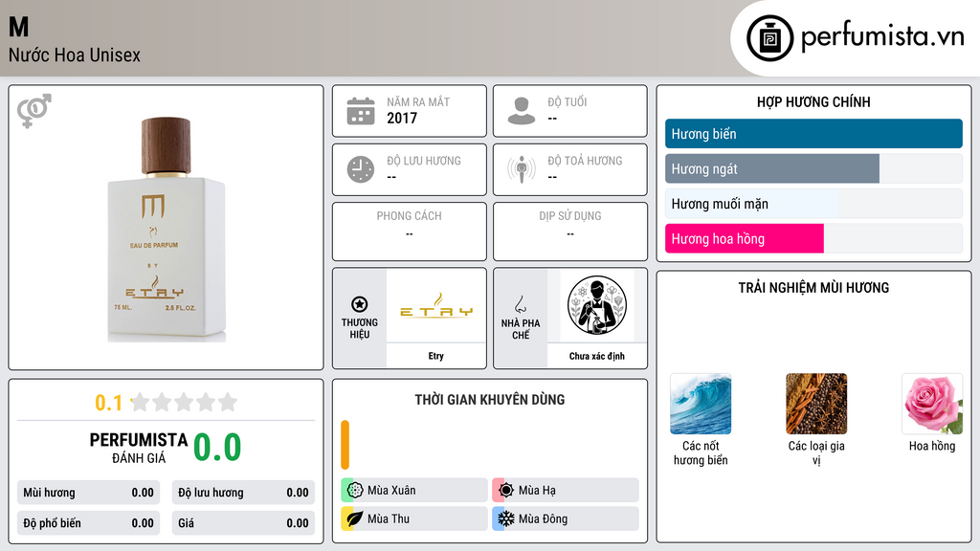980x551 pixels.
Task: Click the Chưa xác định perfumer label
Action: tap(597, 356)
